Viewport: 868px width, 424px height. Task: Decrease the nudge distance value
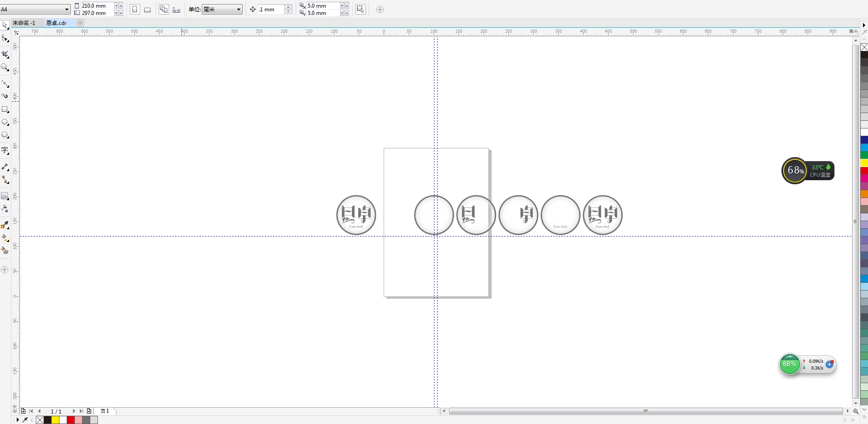pos(288,12)
